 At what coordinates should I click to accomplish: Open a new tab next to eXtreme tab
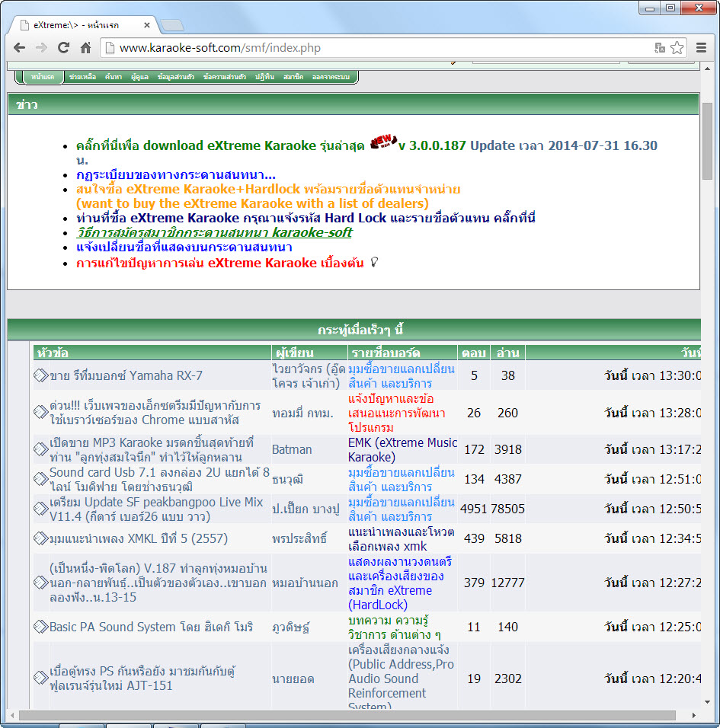coord(172,25)
